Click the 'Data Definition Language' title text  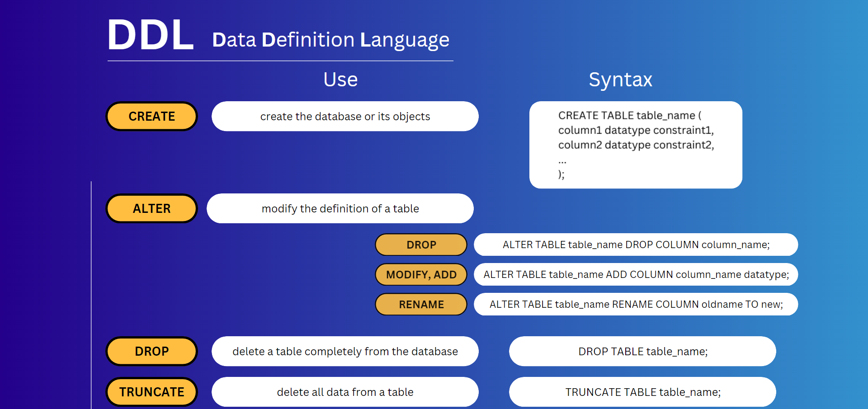(330, 40)
